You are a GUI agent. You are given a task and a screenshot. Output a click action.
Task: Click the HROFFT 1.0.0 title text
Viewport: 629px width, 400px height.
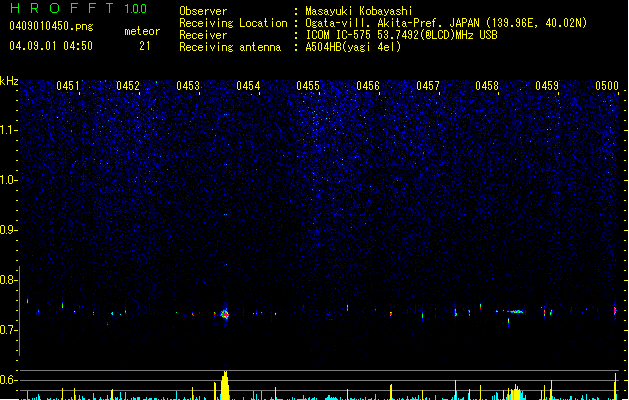point(78,8)
